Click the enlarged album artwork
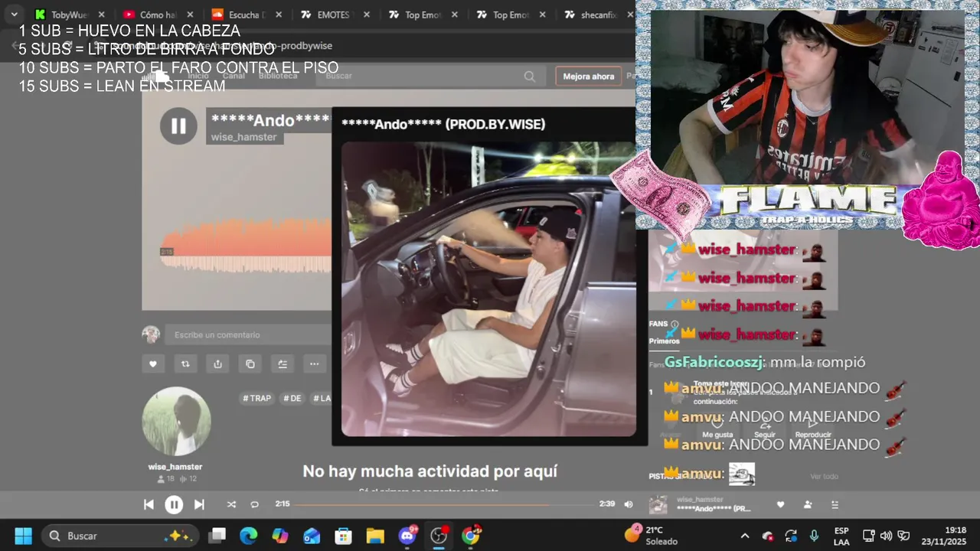The image size is (980, 551). 488,289
